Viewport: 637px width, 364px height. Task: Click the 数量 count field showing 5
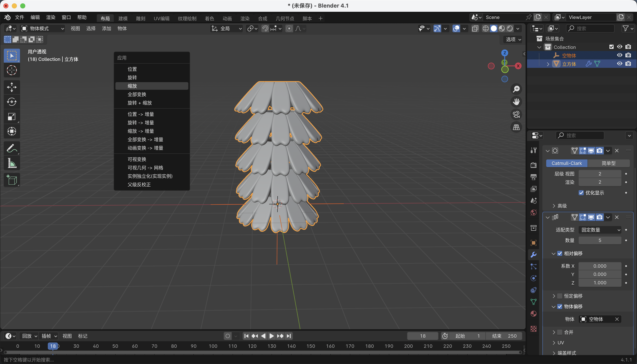point(600,240)
